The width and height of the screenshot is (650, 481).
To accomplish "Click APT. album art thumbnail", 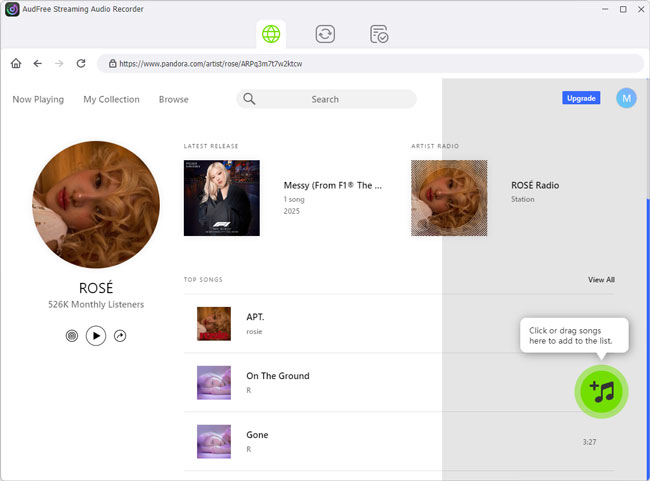I will tap(214, 324).
